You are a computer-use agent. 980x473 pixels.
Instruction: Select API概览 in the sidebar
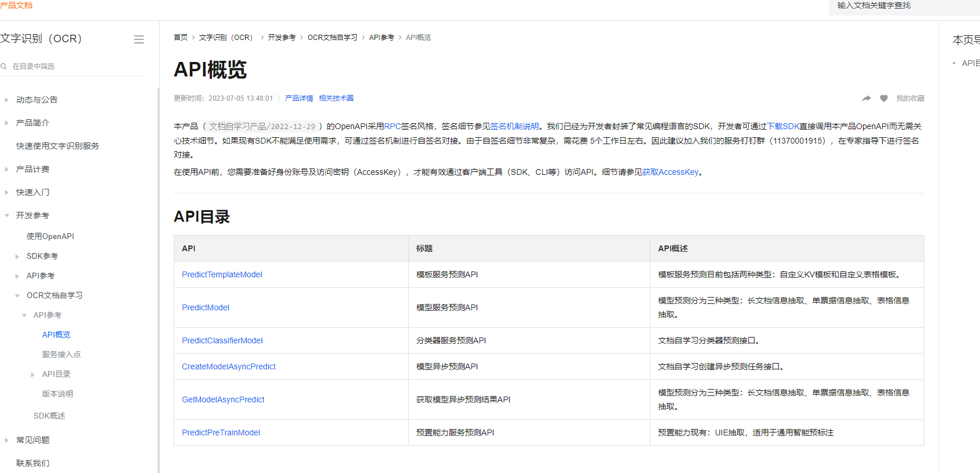[x=56, y=335]
